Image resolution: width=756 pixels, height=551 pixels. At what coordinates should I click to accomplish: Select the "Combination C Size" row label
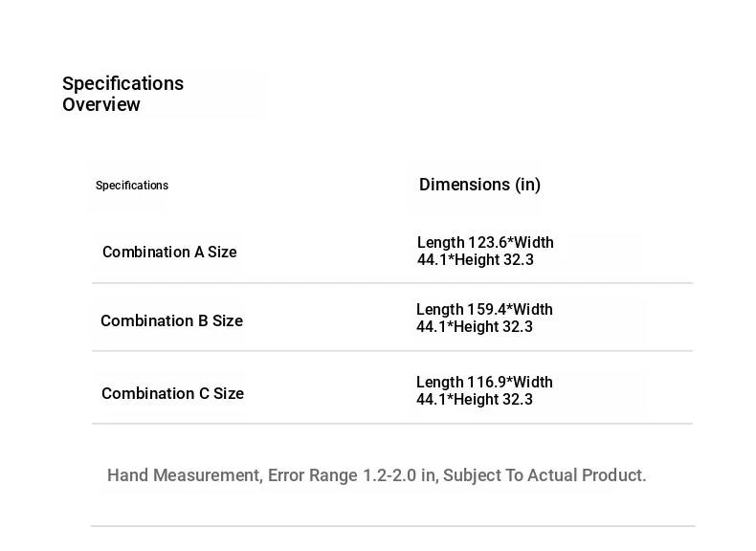[172, 394]
